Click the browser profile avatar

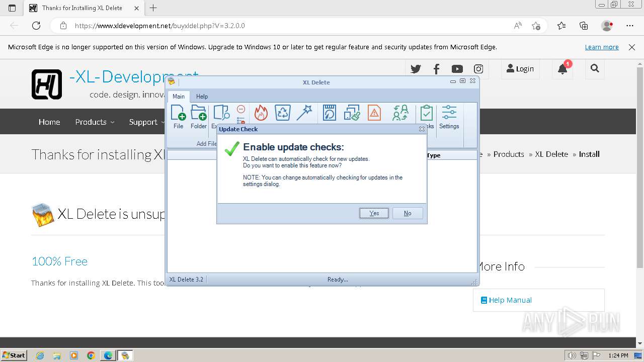click(x=607, y=26)
